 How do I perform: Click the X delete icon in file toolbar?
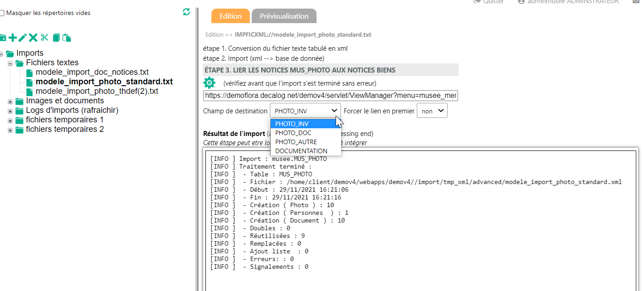[x=33, y=38]
